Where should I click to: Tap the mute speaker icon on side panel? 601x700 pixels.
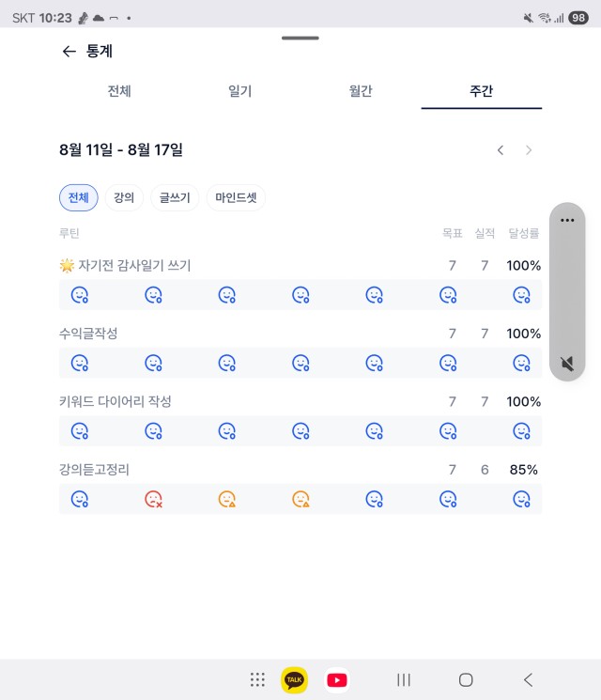click(567, 364)
